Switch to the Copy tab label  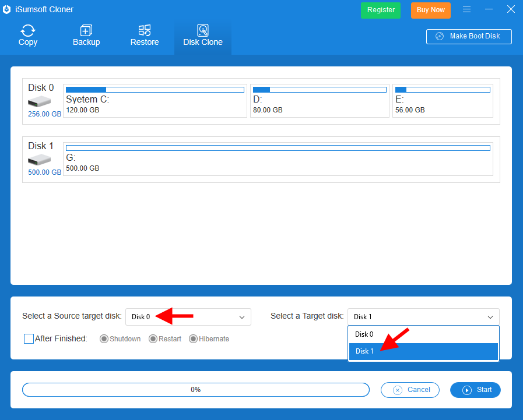(x=27, y=43)
